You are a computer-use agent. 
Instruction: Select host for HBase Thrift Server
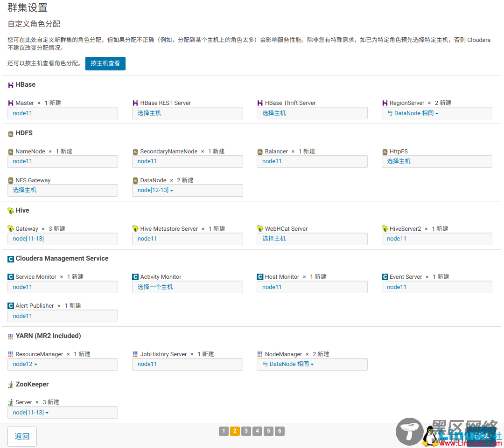pos(312,113)
